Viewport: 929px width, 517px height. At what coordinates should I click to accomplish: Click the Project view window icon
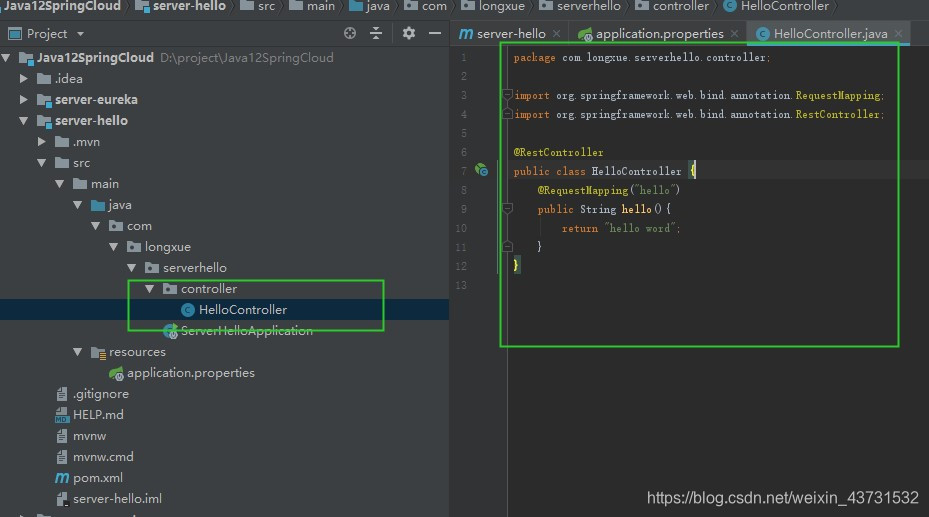pos(15,34)
